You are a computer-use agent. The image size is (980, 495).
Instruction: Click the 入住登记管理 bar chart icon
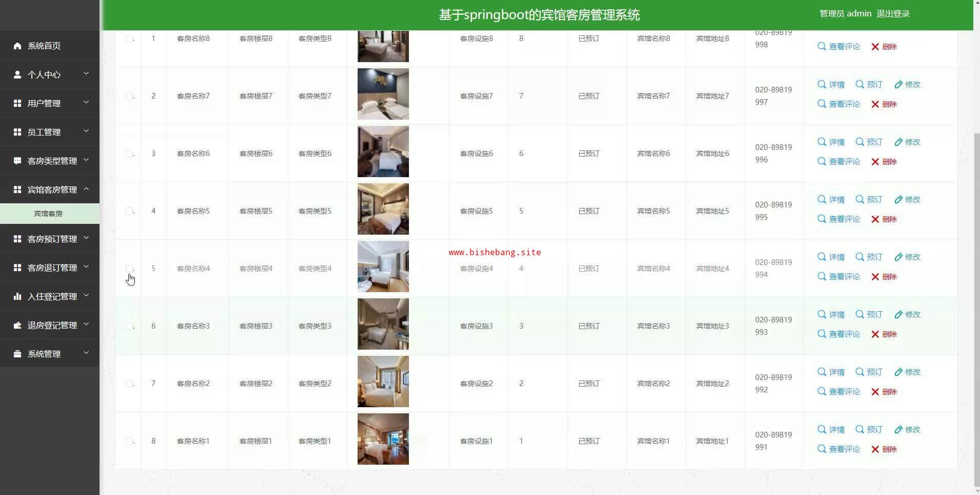point(17,296)
